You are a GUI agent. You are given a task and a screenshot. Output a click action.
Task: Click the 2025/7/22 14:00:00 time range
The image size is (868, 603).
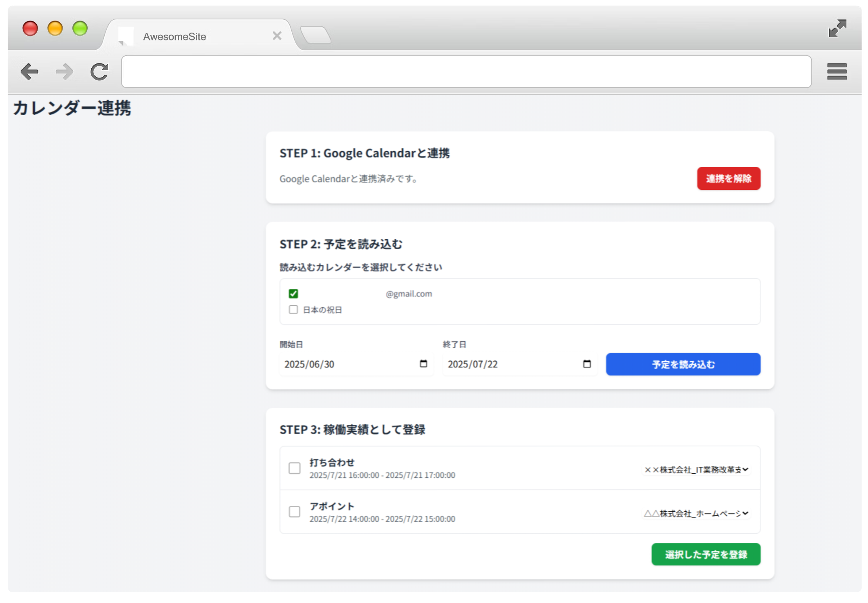(382, 519)
